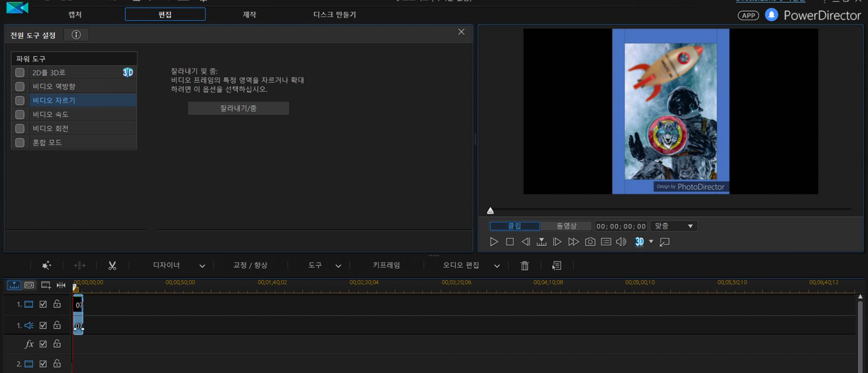Viewport: 868px width, 373px height.
Task: Toggle video track 2 enable checkbox
Action: (x=43, y=364)
